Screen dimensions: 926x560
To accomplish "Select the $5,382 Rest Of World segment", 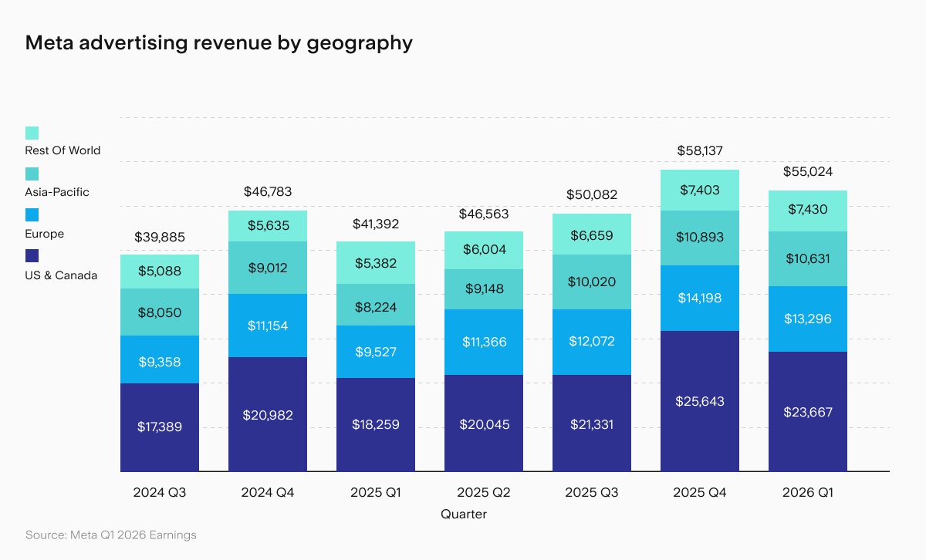I will pos(376,262).
